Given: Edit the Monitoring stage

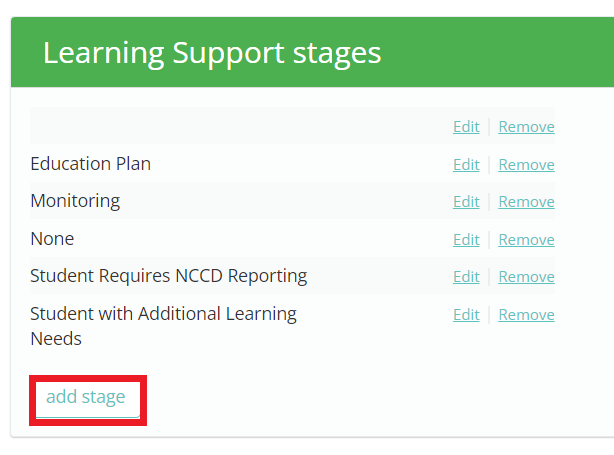Looking at the screenshot, I should point(466,202).
